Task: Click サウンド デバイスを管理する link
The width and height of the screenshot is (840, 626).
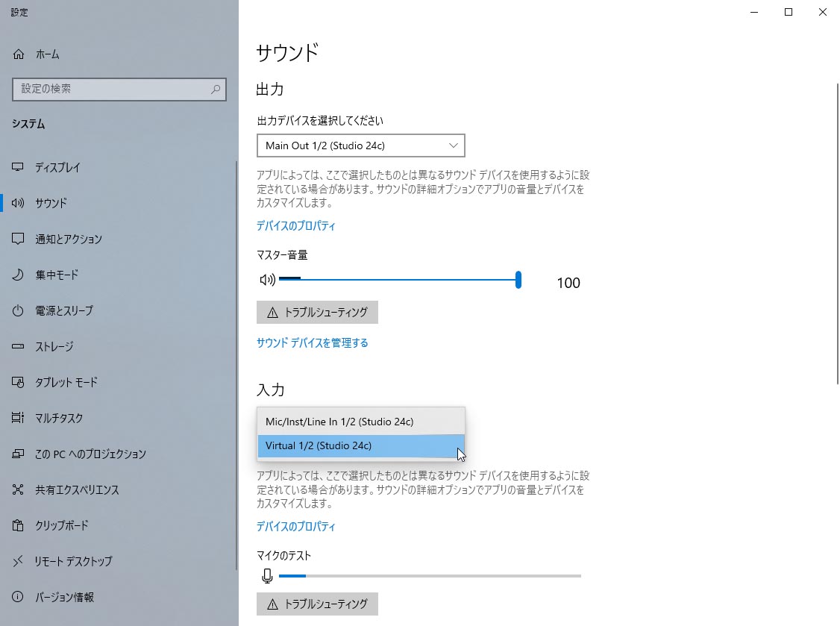Action: pos(312,343)
